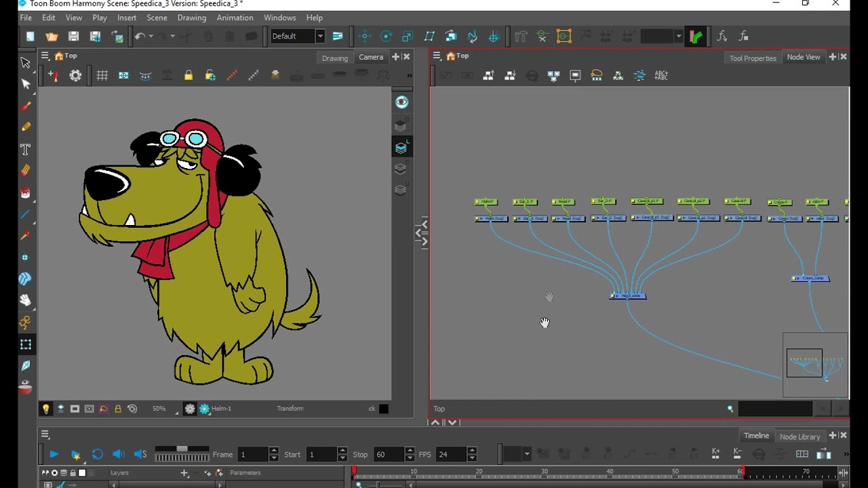The height and width of the screenshot is (488, 868).
Task: Select the Timeline tab
Action: pyautogui.click(x=756, y=436)
